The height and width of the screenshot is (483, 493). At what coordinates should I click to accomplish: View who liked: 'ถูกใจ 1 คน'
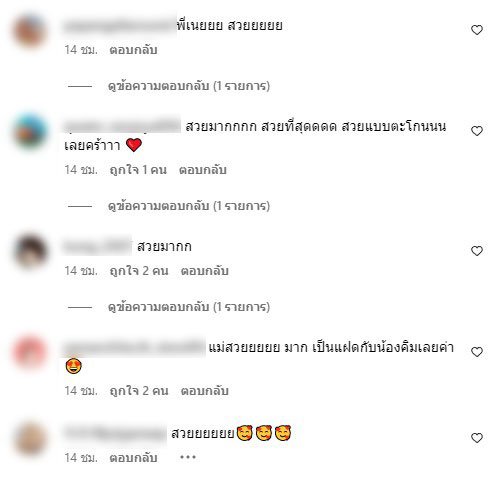click(x=138, y=170)
